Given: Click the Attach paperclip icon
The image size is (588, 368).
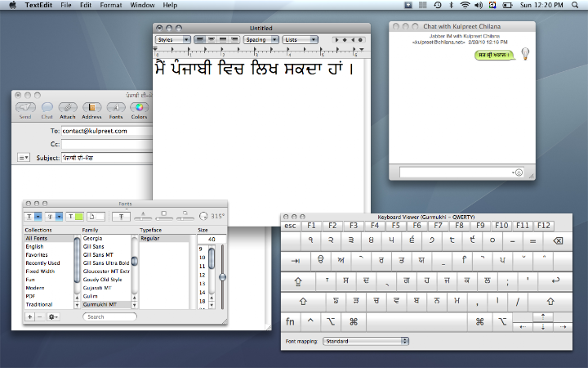Looking at the screenshot, I should point(68,107).
